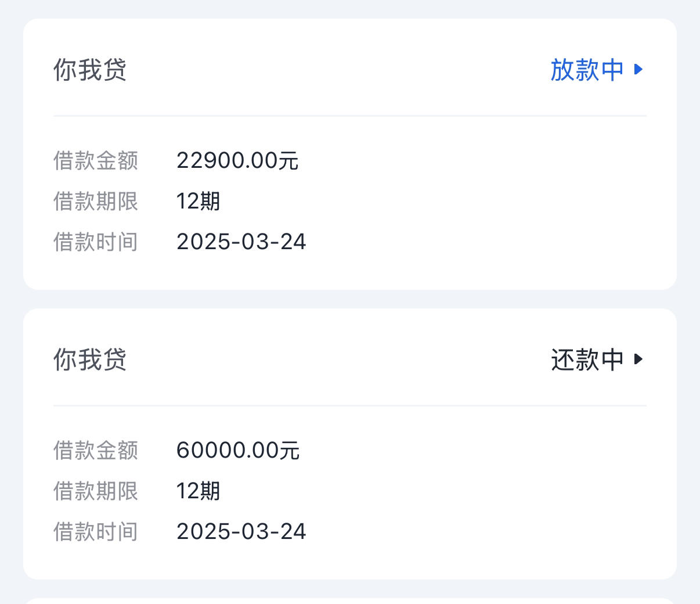Click the 12期 value in the 放款中 card
This screenshot has height=604, width=700.
click(199, 201)
